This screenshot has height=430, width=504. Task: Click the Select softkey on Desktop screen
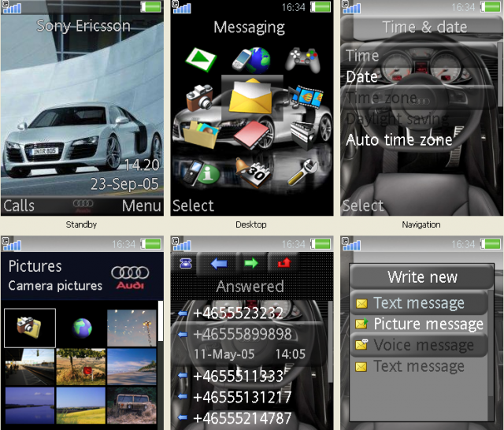click(x=193, y=206)
